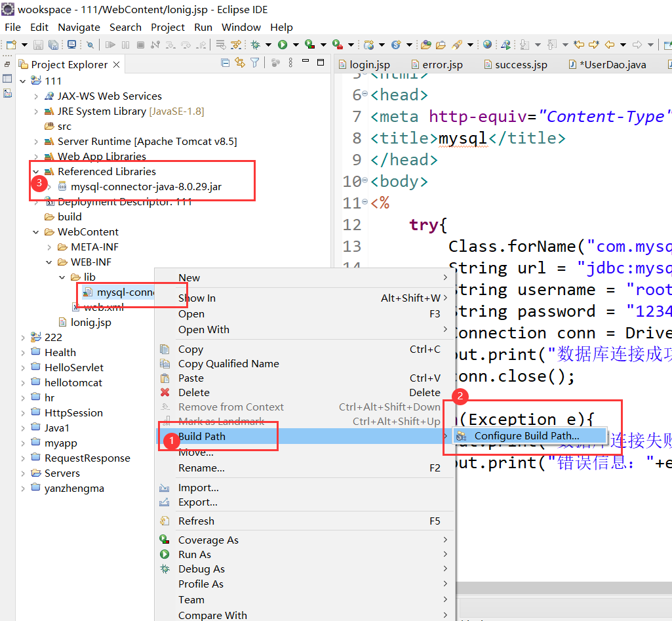672x621 pixels.
Task: Click the filter icon in Project Explorer
Action: tap(255, 63)
